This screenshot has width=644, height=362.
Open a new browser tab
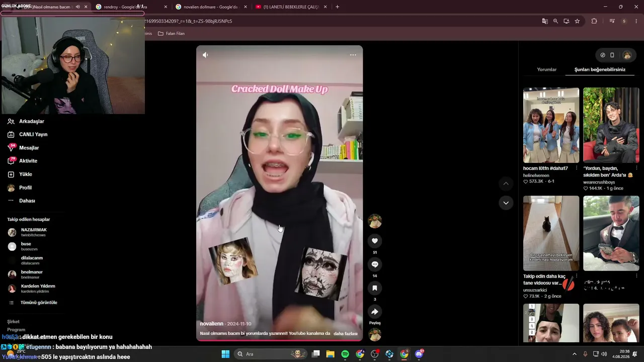337,7
